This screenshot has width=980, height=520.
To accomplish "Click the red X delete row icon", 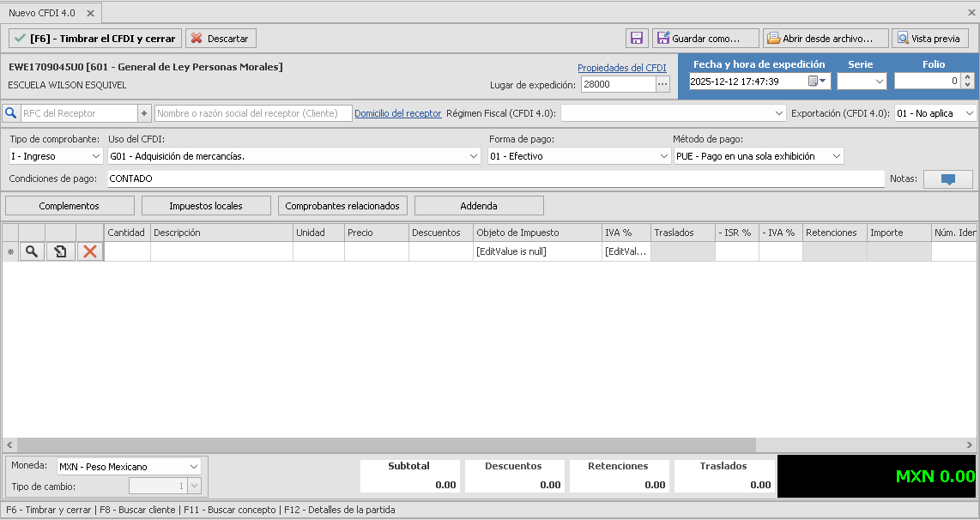I will [x=89, y=251].
